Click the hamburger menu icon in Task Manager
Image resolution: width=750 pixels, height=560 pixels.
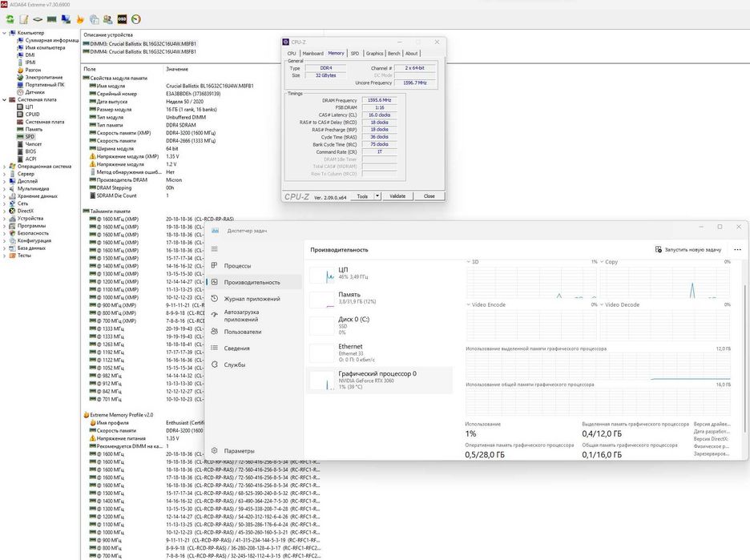pyautogui.click(x=214, y=248)
